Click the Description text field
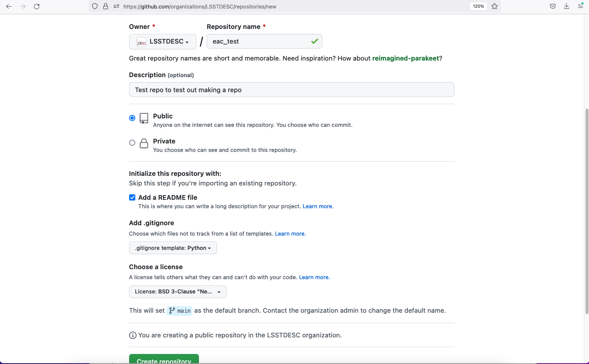The height and width of the screenshot is (364, 589). [x=292, y=89]
